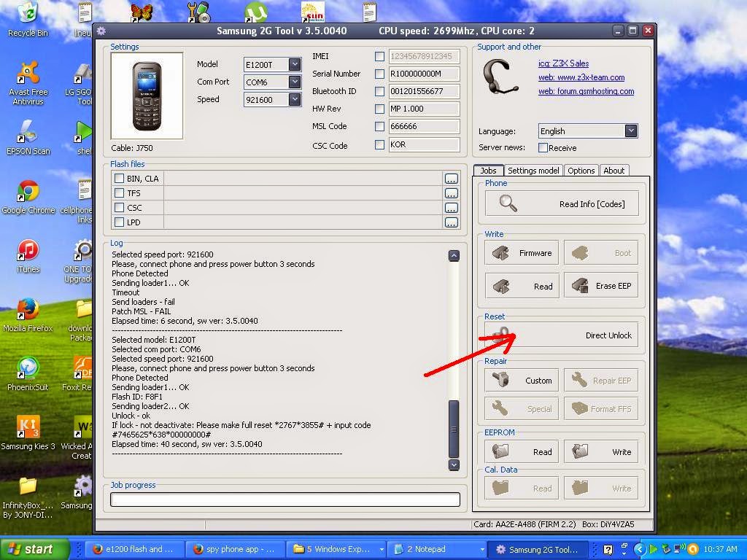Viewport: 747px width, 560px height.
Task: Click the log vertical scrollbar thumb
Action: tap(454, 429)
